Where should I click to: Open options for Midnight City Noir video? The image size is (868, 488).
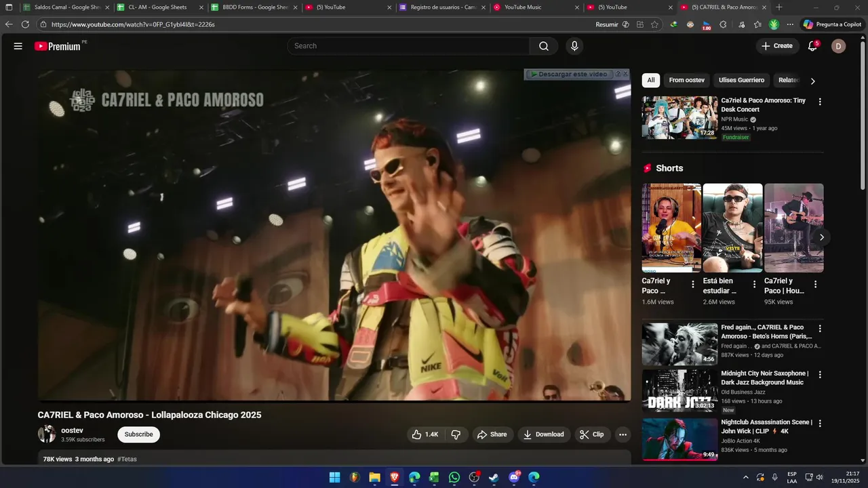[820, 375]
